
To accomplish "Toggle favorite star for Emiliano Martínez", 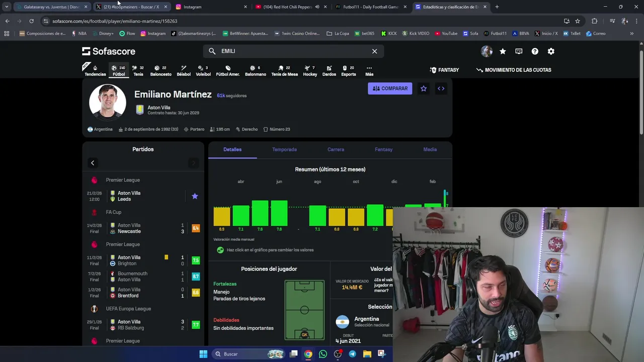I will click(x=424, y=88).
